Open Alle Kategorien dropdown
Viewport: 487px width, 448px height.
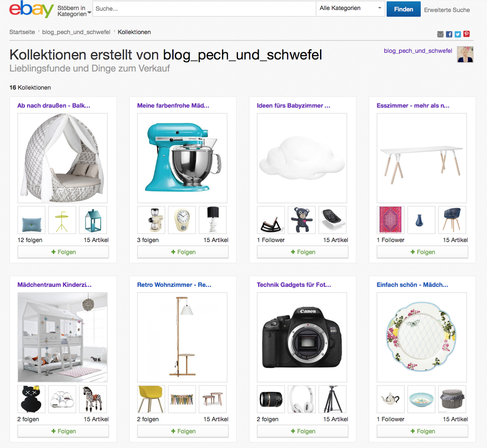click(x=351, y=9)
